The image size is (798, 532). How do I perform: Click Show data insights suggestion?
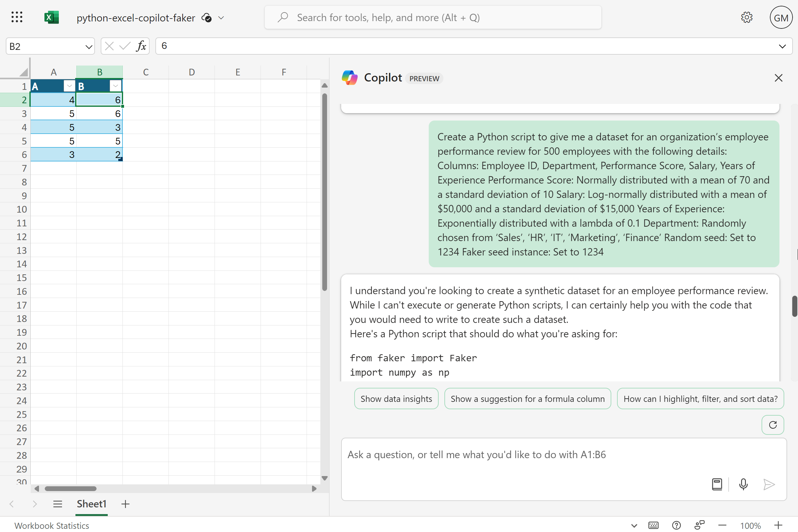[396, 399]
